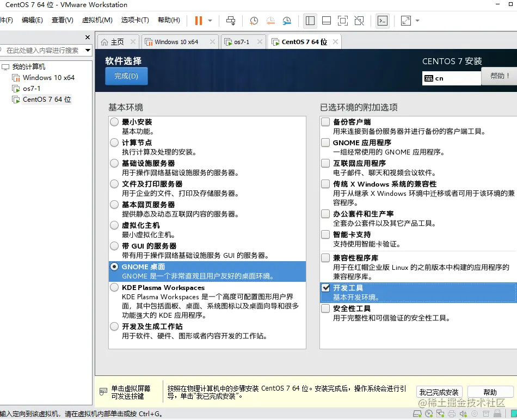This screenshot has height=420, width=517.
Task: Click the 我已完成安装 button
Action: [439, 392]
